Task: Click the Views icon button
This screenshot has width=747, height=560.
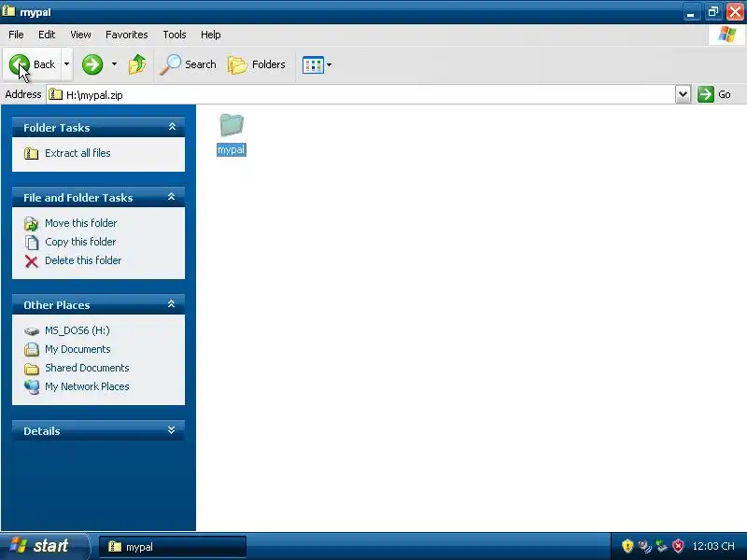Action: tap(313, 64)
